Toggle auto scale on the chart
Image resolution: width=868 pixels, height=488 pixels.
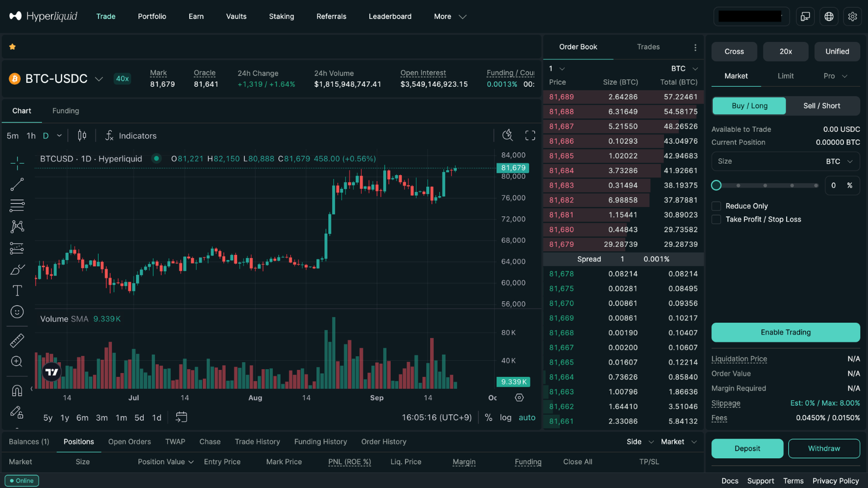[x=527, y=418]
